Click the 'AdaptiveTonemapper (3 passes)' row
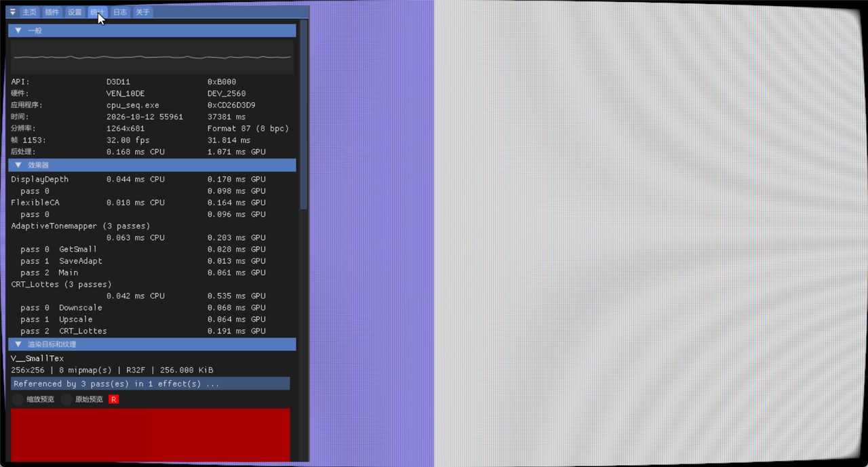Image resolution: width=868 pixels, height=467 pixels. point(81,226)
